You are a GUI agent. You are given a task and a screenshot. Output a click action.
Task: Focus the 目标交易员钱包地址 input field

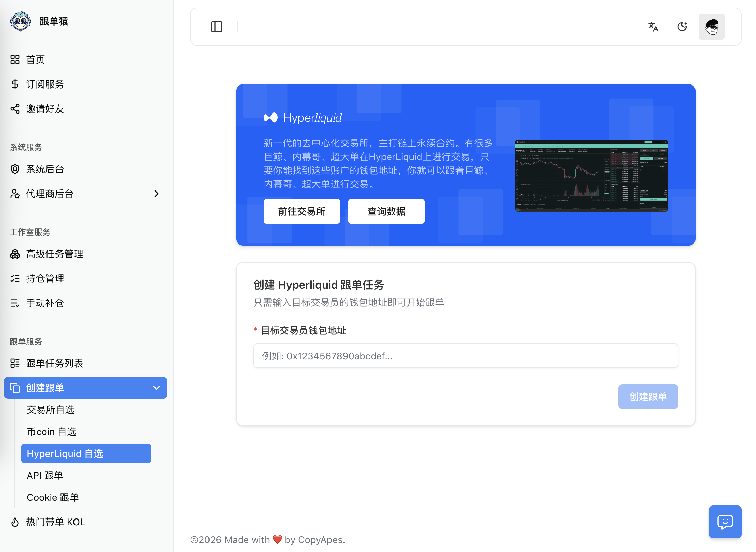pyautogui.click(x=466, y=356)
